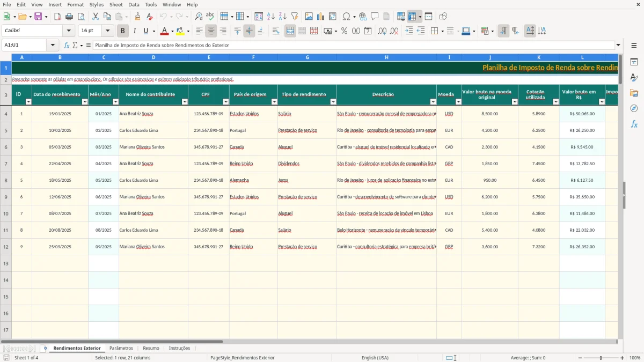644x362 pixels.
Task: Insert a chart
Action: click(321, 17)
